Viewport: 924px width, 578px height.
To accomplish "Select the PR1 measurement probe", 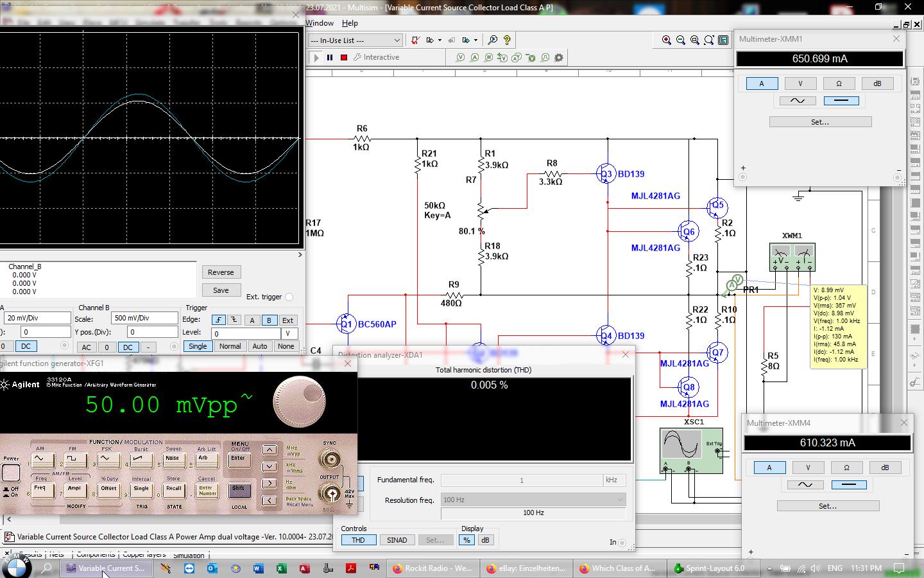I will [x=732, y=285].
